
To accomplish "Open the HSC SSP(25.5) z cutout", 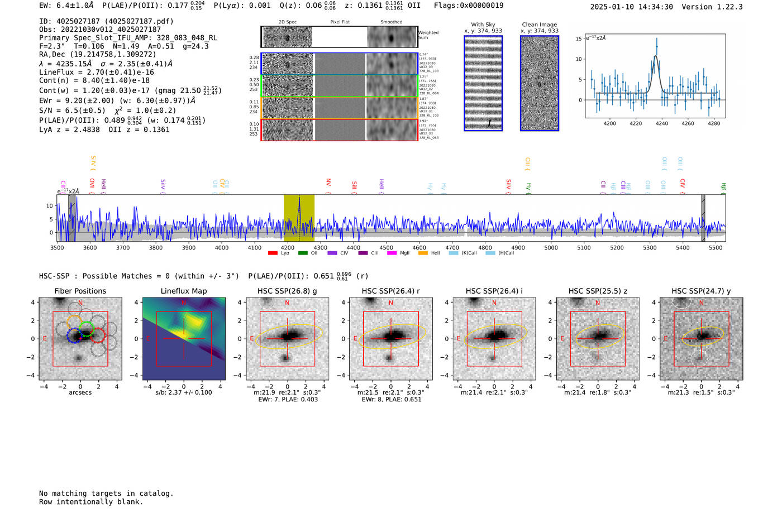I will tap(598, 338).
